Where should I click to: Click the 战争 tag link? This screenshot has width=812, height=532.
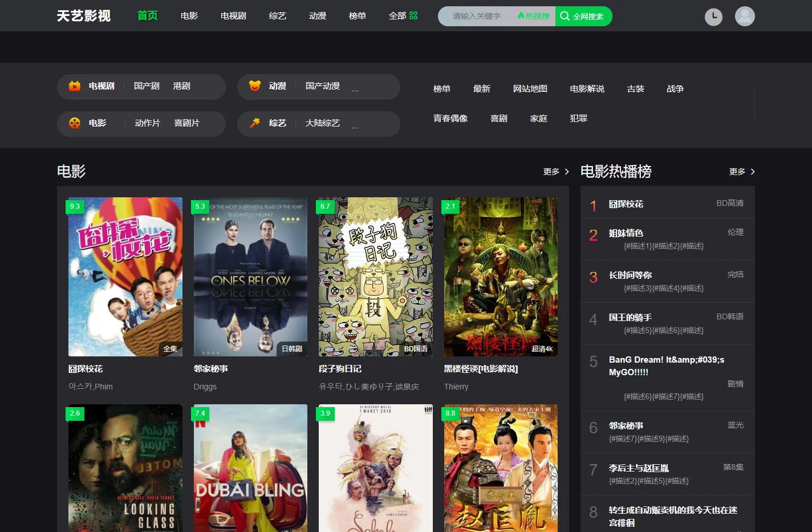coord(675,89)
